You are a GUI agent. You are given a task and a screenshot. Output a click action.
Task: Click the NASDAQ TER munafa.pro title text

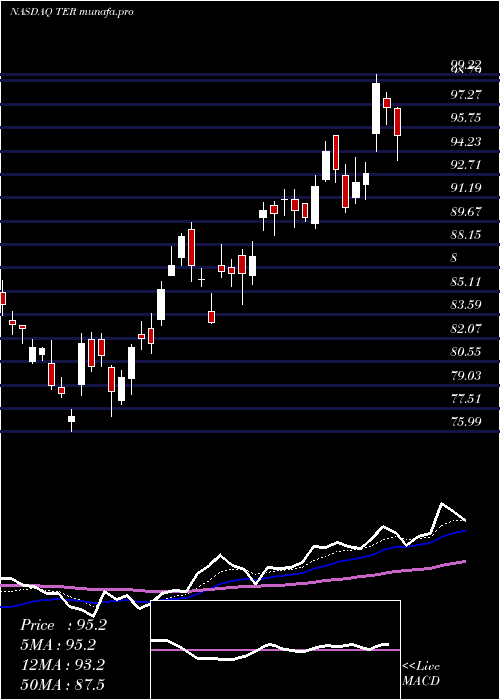[71, 12]
